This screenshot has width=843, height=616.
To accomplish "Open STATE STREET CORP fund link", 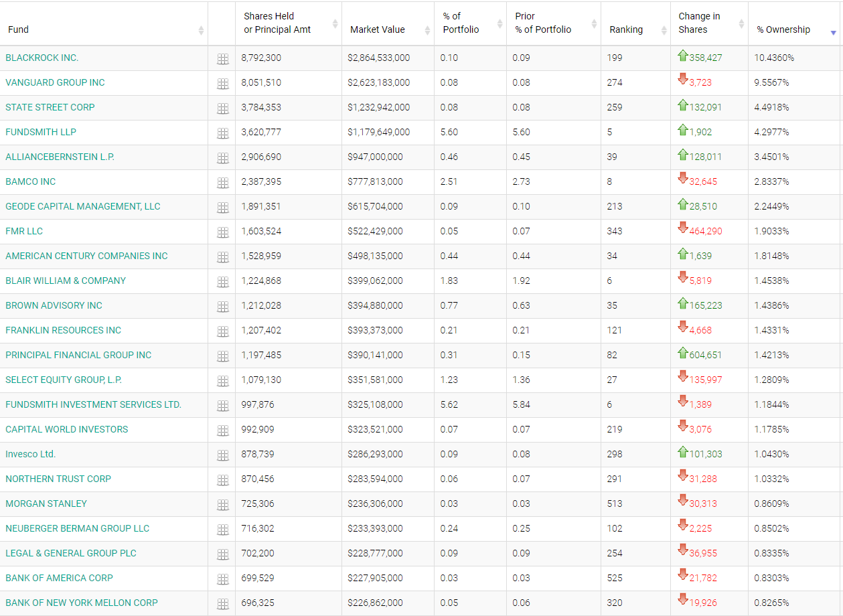I will [x=50, y=107].
